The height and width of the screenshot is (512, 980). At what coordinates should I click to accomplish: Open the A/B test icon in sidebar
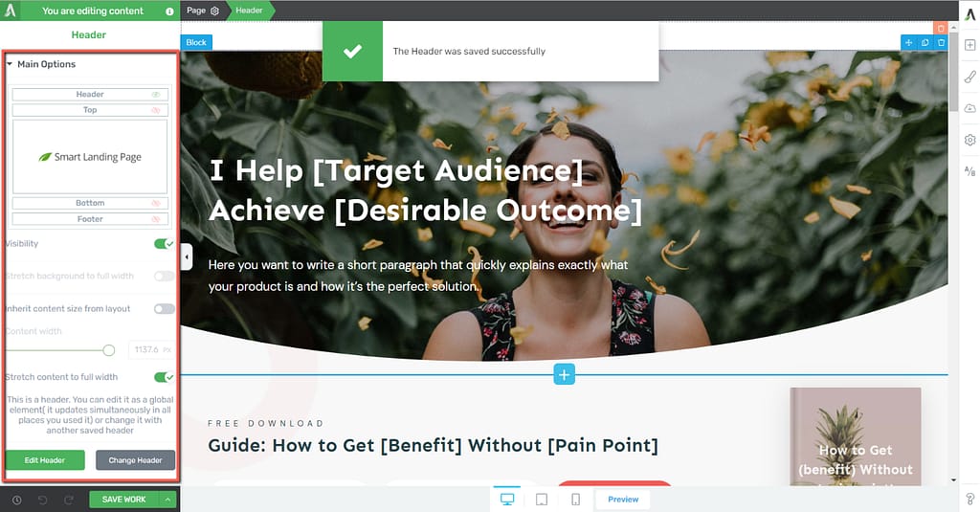coord(970,170)
